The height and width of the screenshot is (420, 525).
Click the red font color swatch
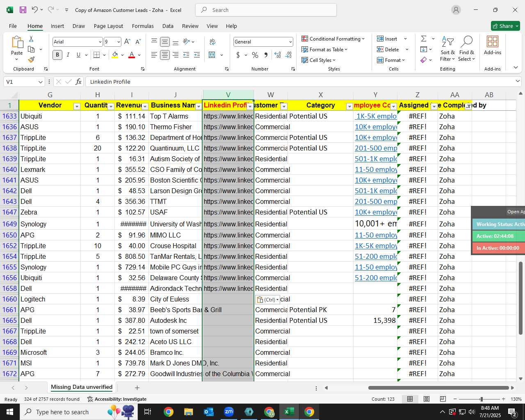pyautogui.click(x=132, y=55)
